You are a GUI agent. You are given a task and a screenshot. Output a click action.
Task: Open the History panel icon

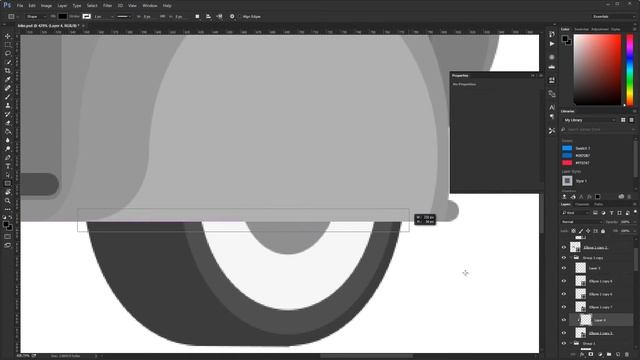(552, 34)
